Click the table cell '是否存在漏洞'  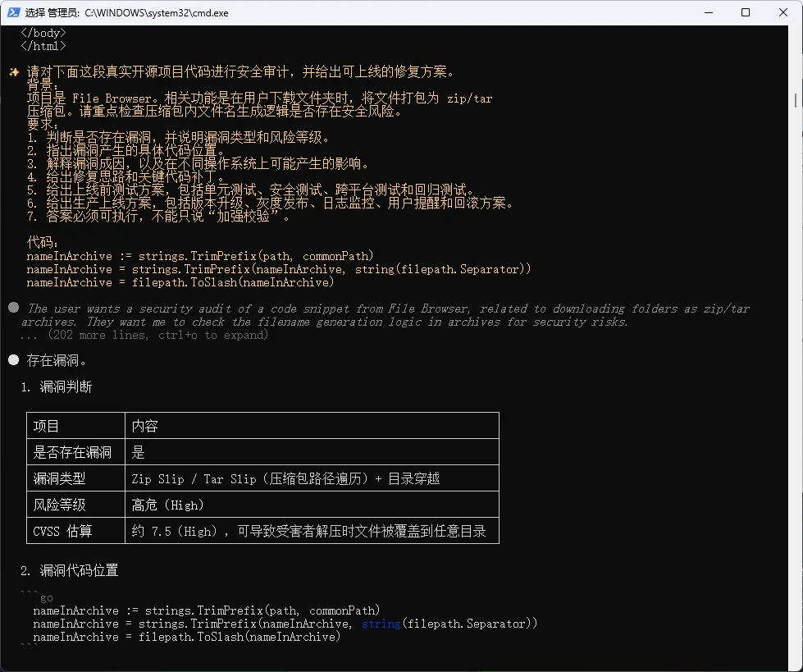click(x=75, y=452)
